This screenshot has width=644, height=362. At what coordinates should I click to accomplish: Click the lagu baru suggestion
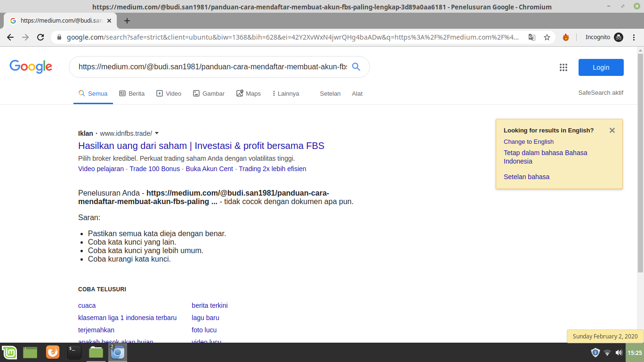tap(205, 318)
